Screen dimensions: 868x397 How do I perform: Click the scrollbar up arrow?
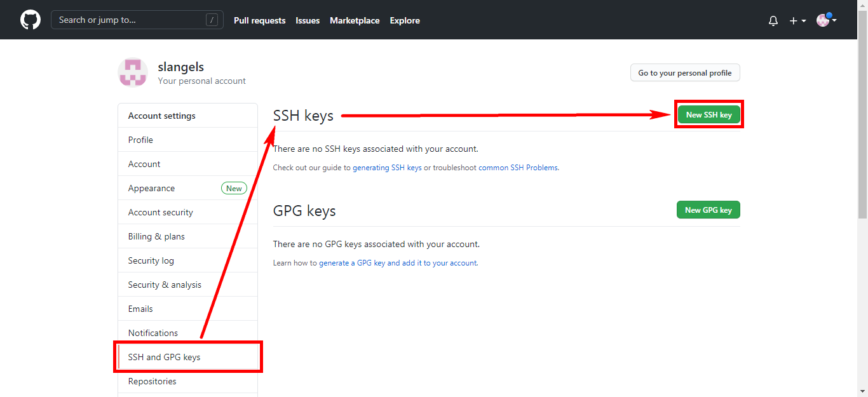862,5
